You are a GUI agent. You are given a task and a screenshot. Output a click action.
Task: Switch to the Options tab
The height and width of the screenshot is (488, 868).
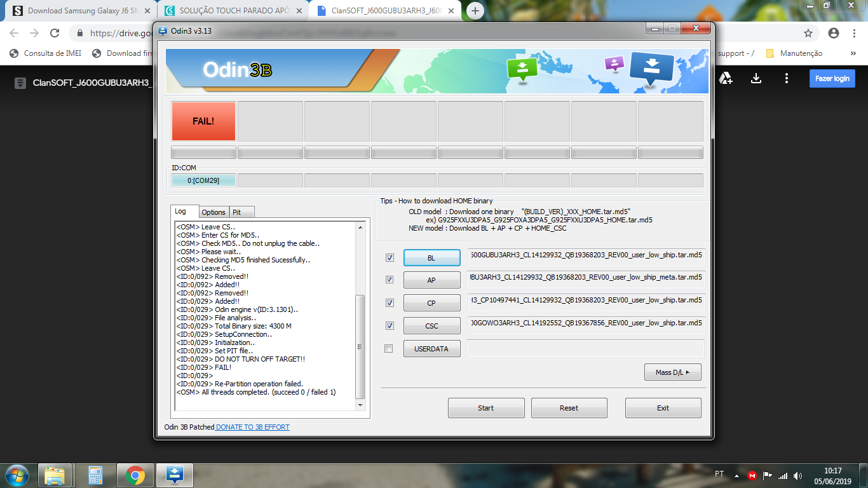pos(214,212)
